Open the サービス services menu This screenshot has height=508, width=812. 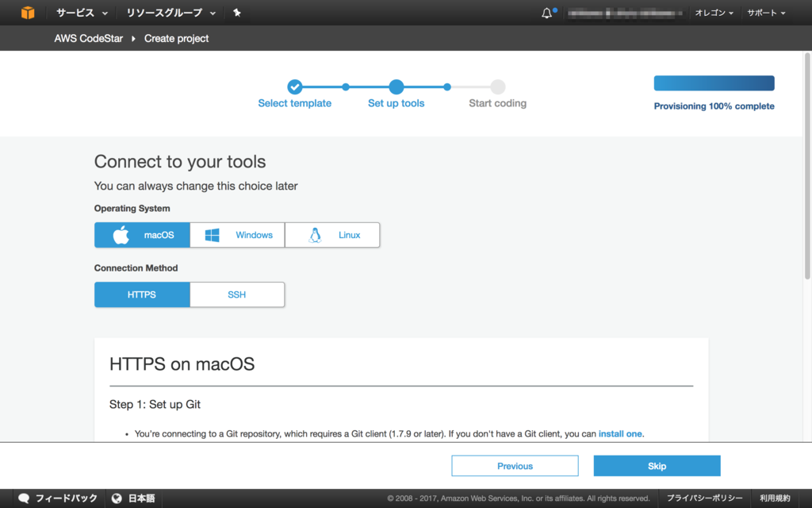(82, 13)
